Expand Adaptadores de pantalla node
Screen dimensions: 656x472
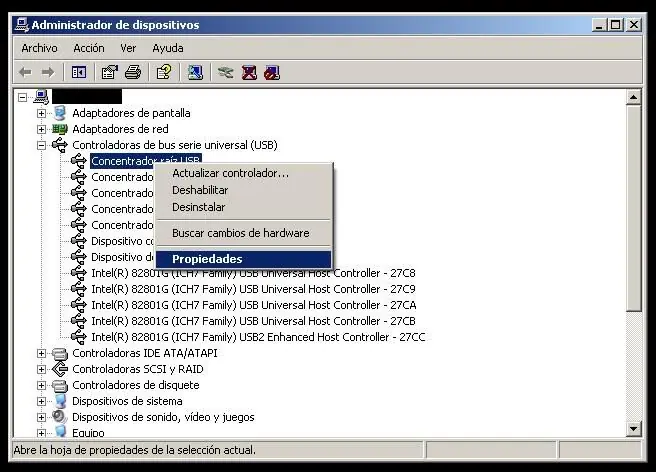click(41, 113)
